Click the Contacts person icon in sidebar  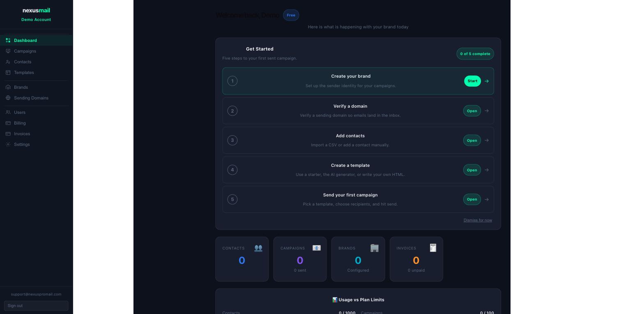click(8, 62)
